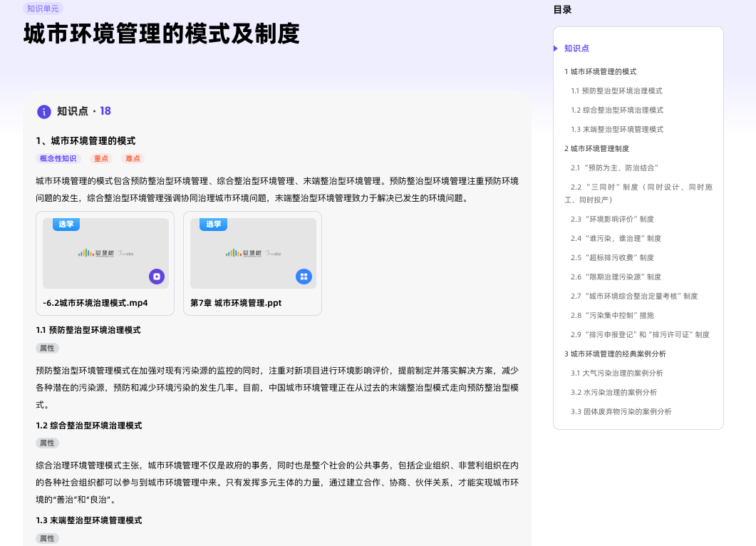Click the 选学 badge on the video card
Screen dimensions: 756x546
tap(66, 225)
